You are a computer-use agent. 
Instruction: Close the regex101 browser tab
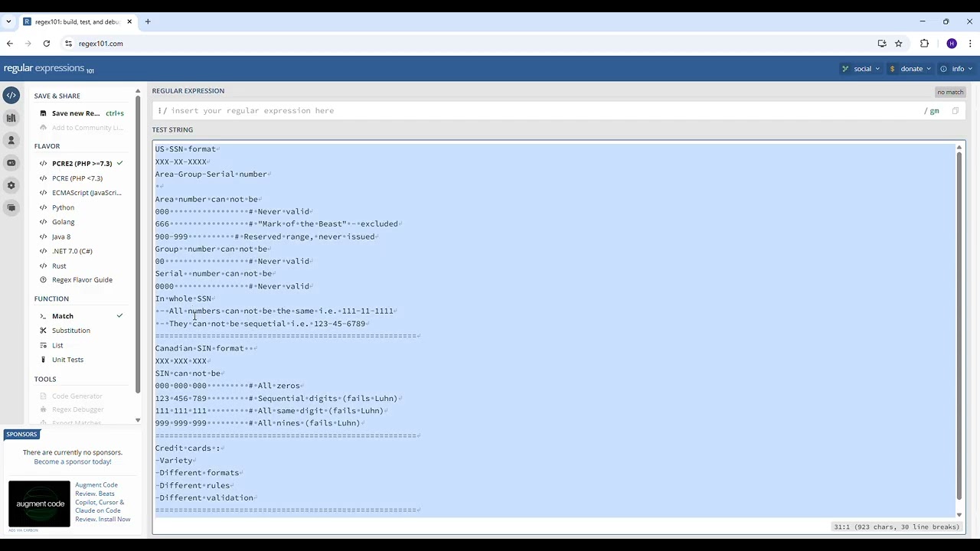[x=131, y=21]
